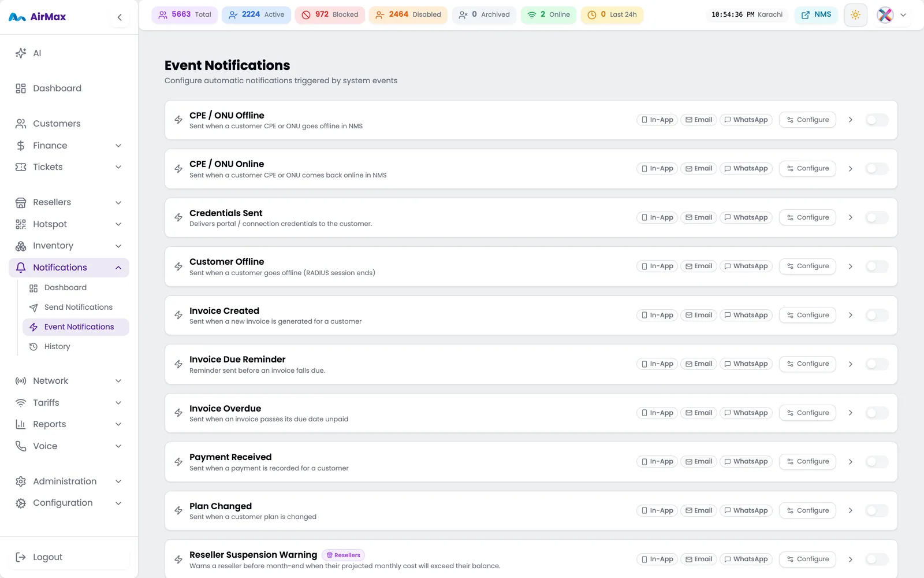Switch on Customer Offline notification

(877, 266)
